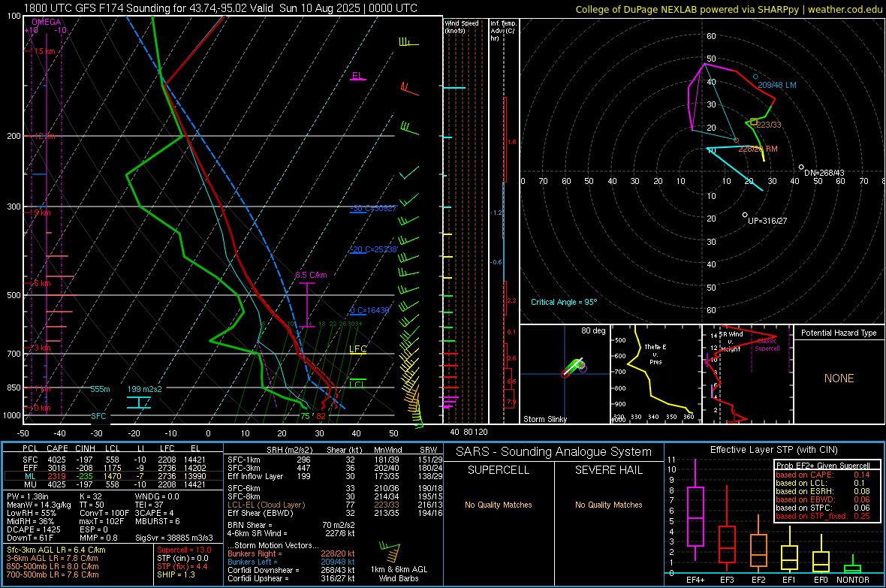Select the 199 m2s2 helicity label
886x588 pixels.
click(x=145, y=389)
